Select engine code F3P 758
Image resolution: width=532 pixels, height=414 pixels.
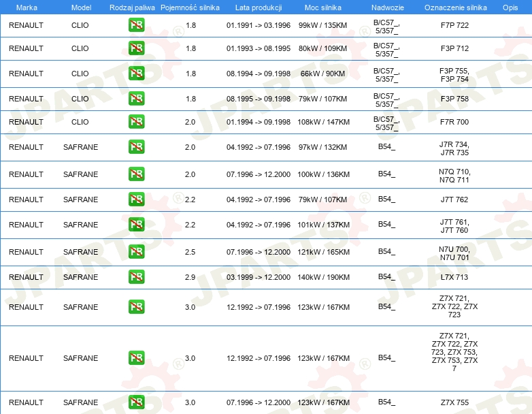454,99
